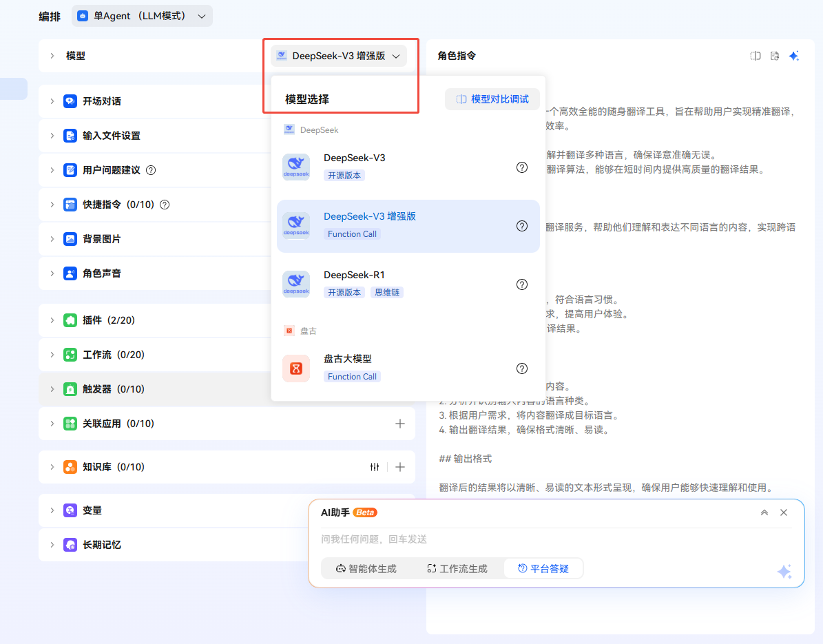This screenshot has height=644, width=823.
Task: Expand the 插件 (2/20) section
Action: coord(52,320)
